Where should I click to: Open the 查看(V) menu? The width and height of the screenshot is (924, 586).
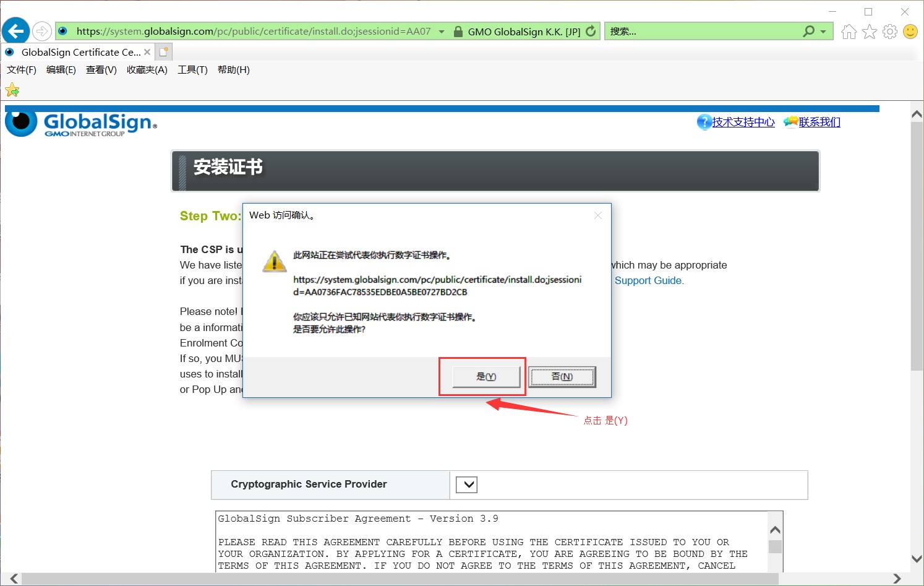[101, 70]
